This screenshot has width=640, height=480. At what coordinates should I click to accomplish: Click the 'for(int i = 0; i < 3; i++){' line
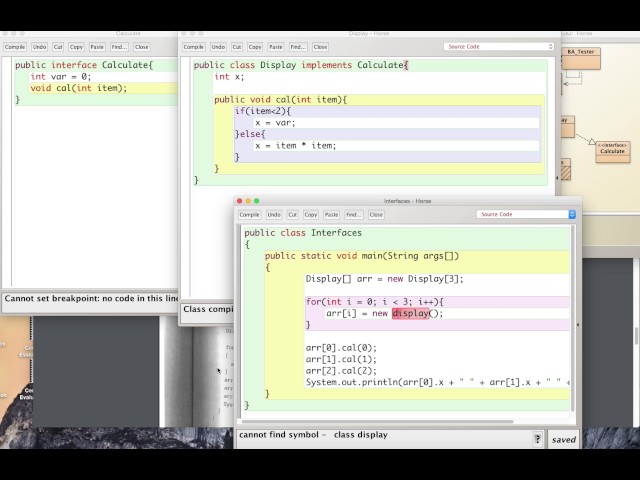(x=375, y=302)
